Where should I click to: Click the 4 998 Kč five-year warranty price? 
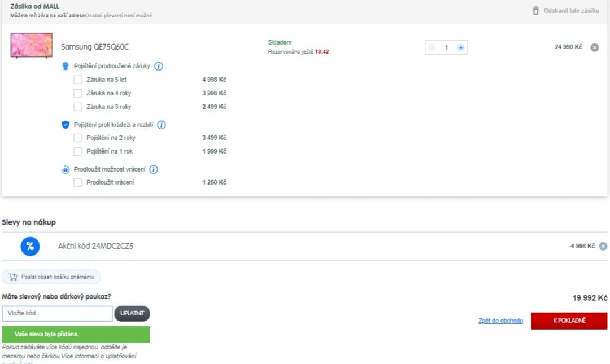(x=215, y=80)
